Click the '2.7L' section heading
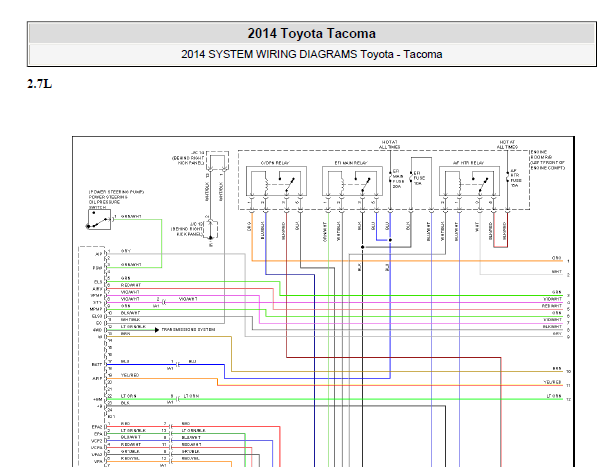The width and height of the screenshot is (608, 467). 40,84
